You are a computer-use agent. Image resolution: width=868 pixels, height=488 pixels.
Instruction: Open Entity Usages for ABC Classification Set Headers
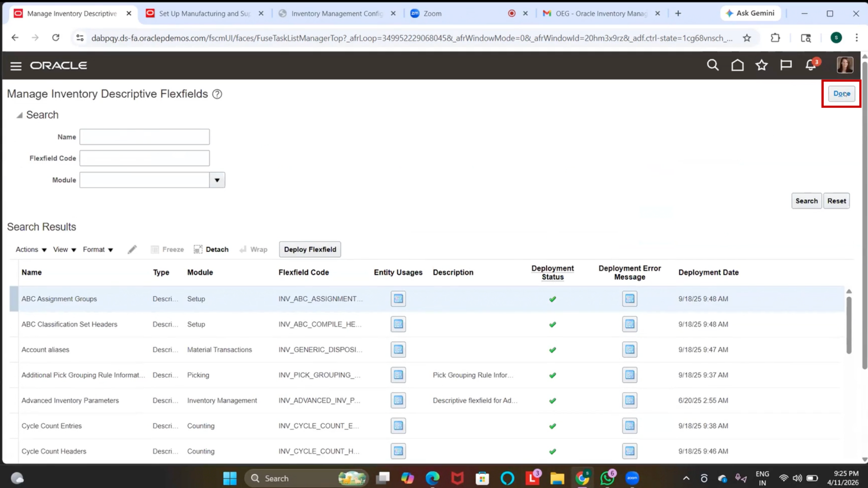click(398, 324)
